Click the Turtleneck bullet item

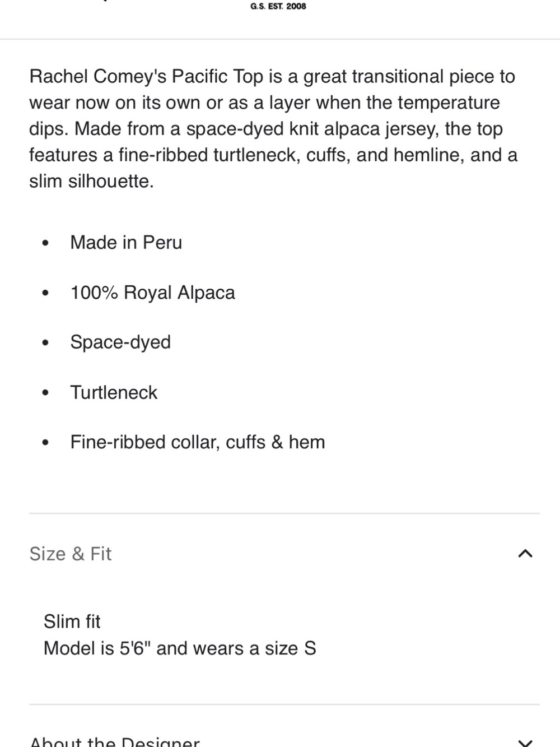(x=114, y=392)
